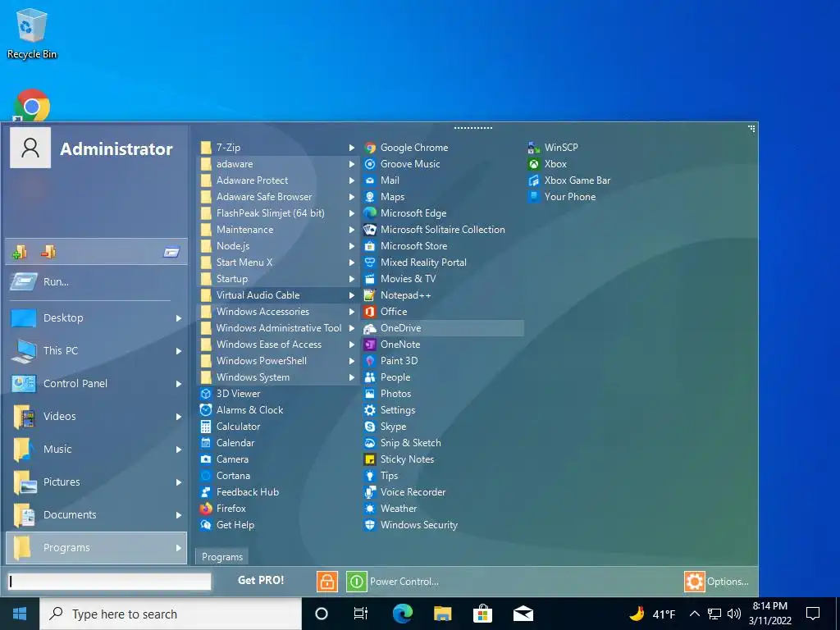Expand Windows Accessories folder
840x630 pixels.
click(x=277, y=311)
